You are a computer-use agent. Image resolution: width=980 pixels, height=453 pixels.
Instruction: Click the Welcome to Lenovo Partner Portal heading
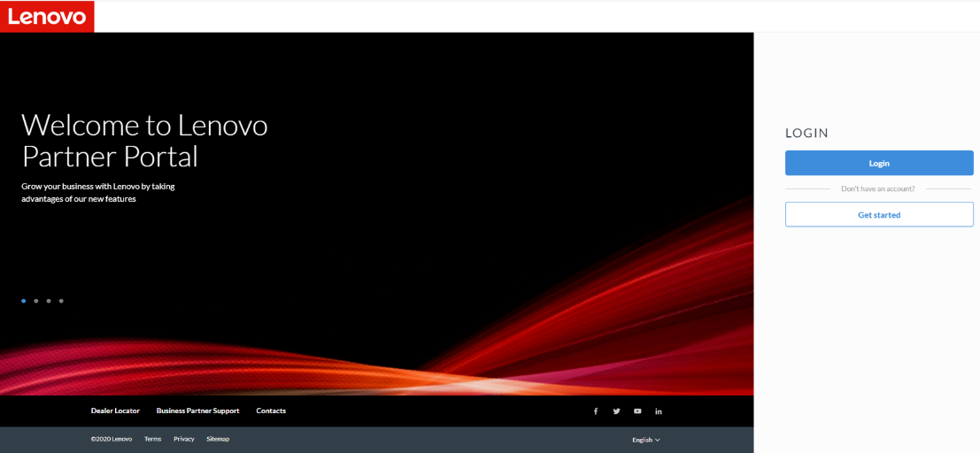[x=144, y=141]
